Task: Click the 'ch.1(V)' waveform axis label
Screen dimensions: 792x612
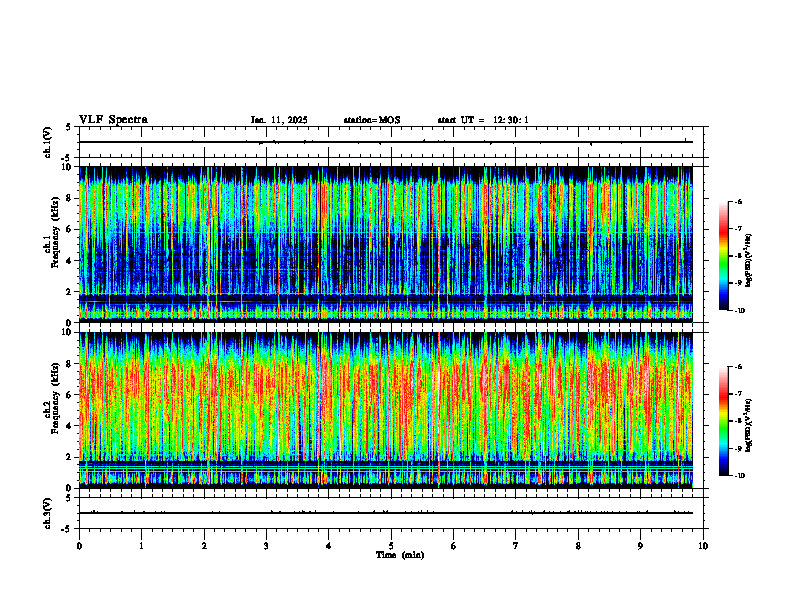Action: tap(47, 142)
